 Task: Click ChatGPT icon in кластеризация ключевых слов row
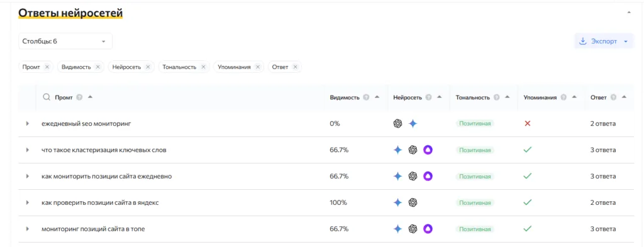click(413, 150)
